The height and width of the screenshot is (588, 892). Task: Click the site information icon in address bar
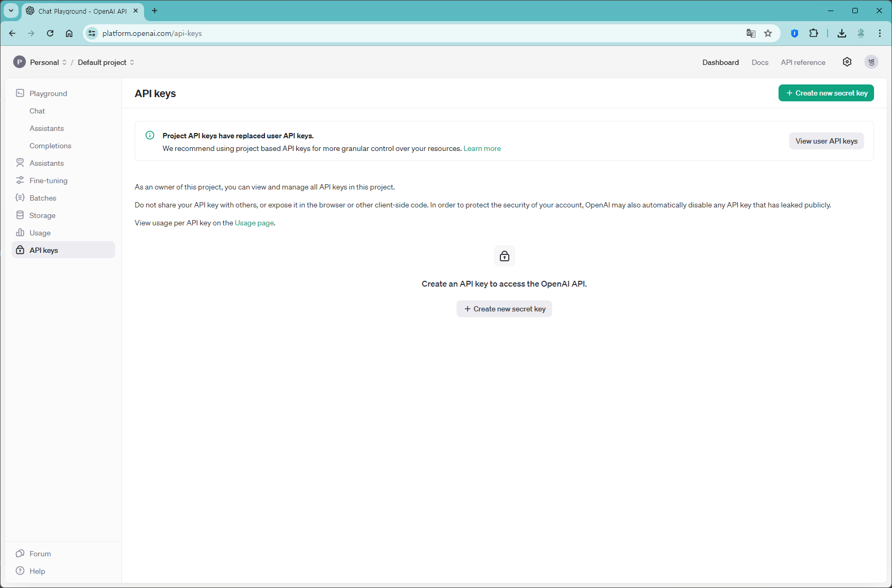pos(92,33)
